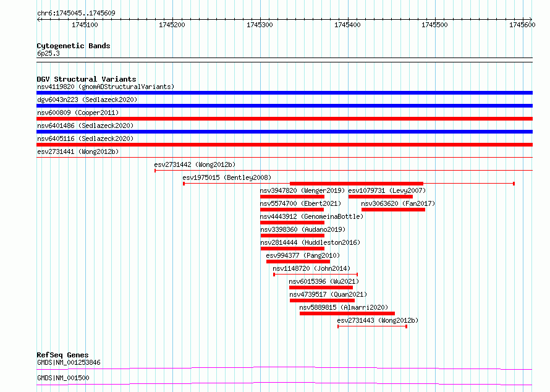
Task: Select the red bar under nsv6405116
Action: tap(284, 145)
